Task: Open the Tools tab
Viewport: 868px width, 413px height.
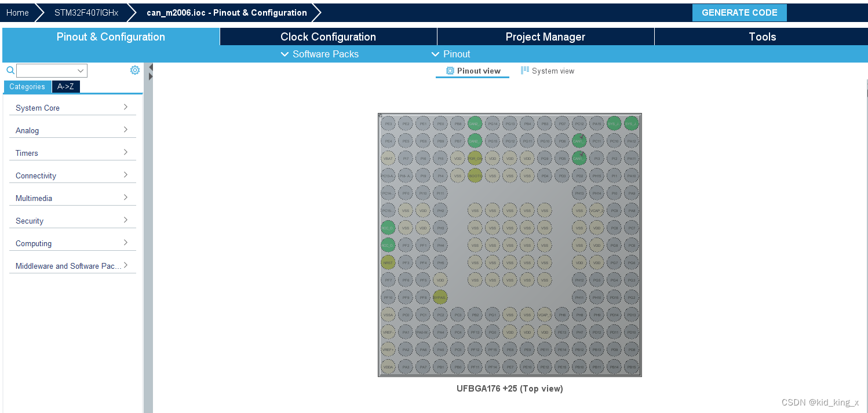Action: (x=762, y=36)
